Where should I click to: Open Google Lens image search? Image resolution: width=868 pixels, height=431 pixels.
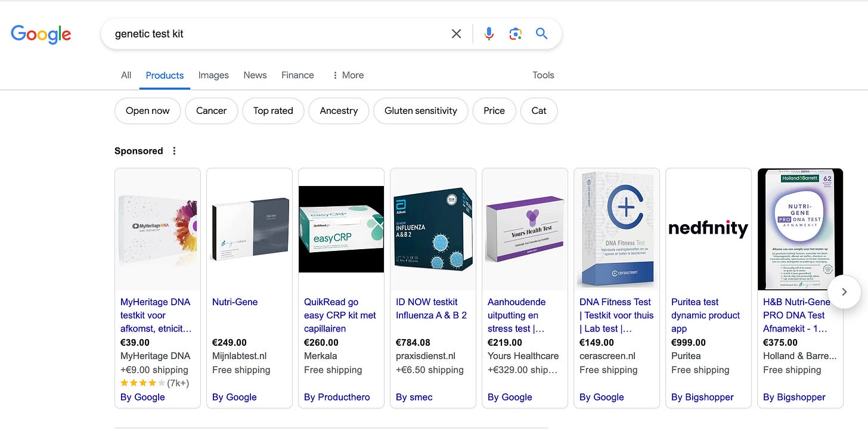pyautogui.click(x=516, y=34)
